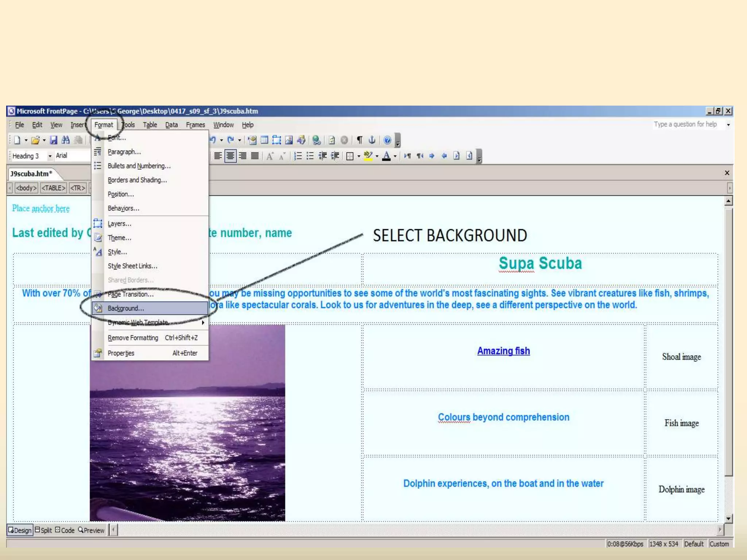Viewport: 747px width, 560px height.
Task: Click the Save disk icon
Action: (x=53, y=140)
